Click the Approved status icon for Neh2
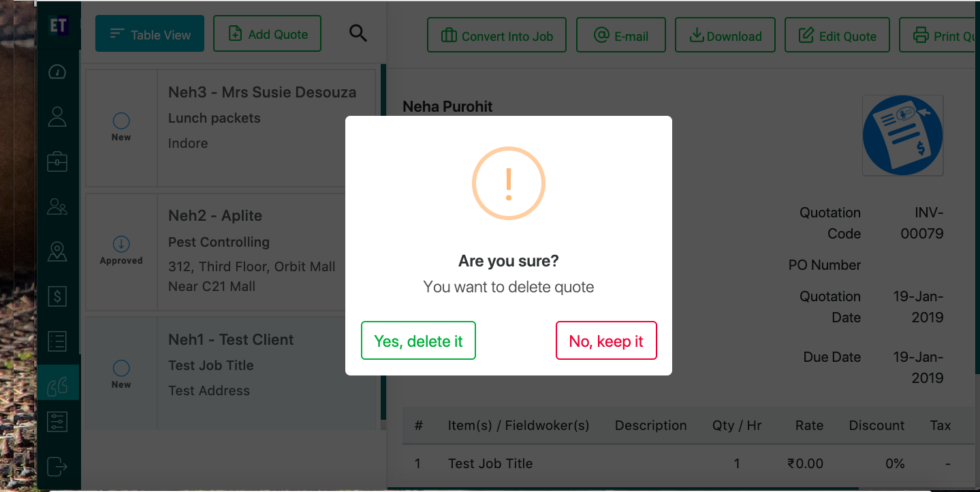The image size is (980, 492). 121,244
